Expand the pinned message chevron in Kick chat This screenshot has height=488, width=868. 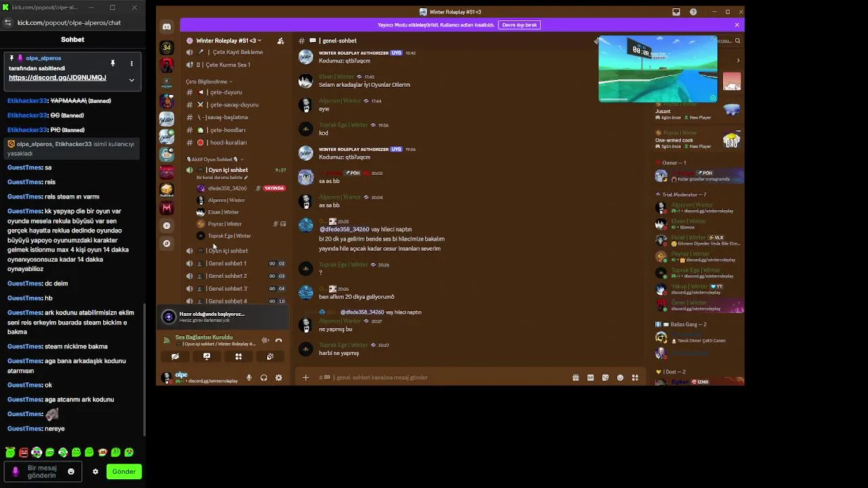coord(132,80)
